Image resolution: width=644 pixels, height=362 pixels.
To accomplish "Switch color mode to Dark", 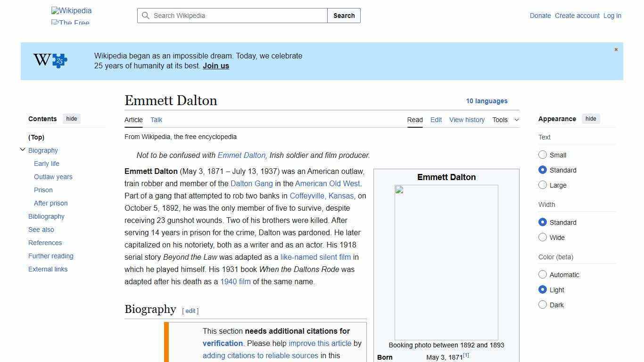I will tap(543, 304).
